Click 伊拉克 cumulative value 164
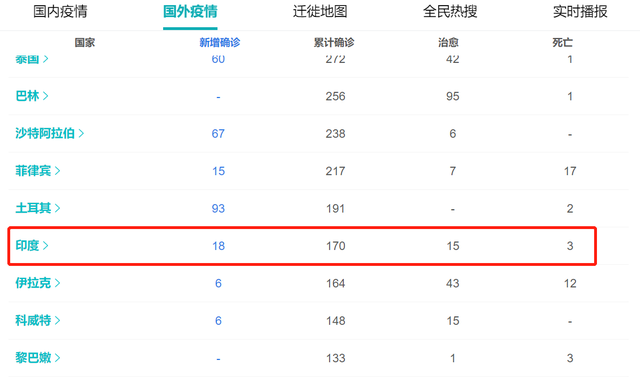The height and width of the screenshot is (377, 640). click(x=336, y=283)
